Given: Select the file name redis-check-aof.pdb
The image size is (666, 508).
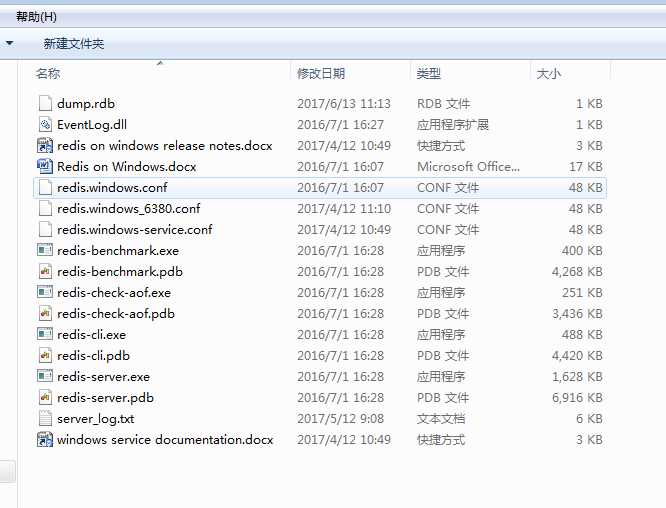Looking at the screenshot, I should 116,314.
